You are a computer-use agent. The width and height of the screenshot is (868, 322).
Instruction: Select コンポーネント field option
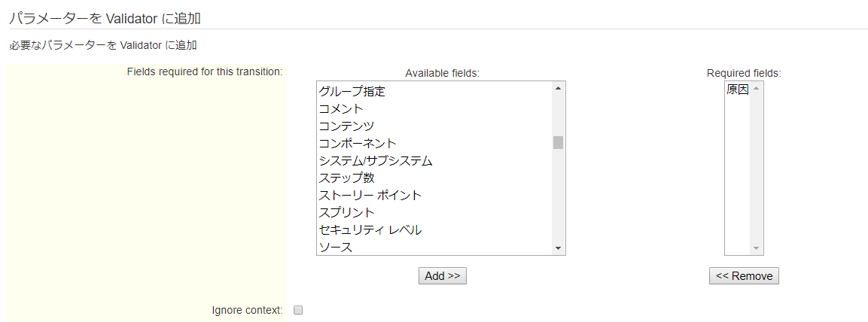[434, 143]
